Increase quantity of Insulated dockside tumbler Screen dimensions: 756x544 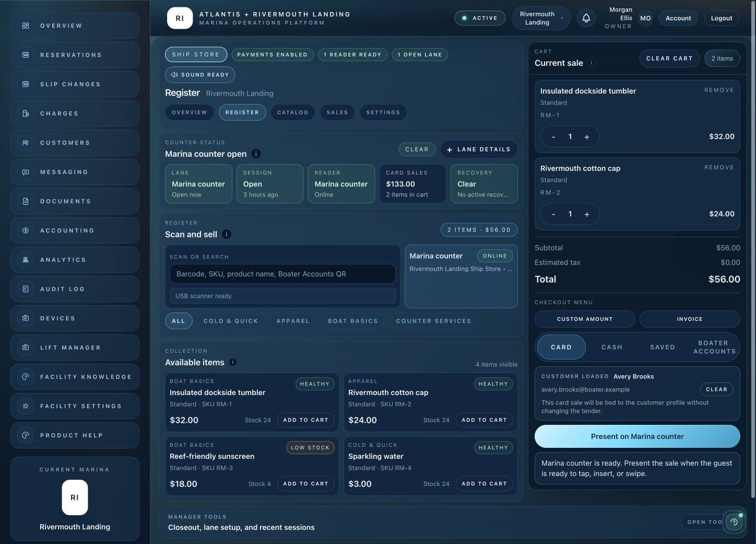(587, 137)
